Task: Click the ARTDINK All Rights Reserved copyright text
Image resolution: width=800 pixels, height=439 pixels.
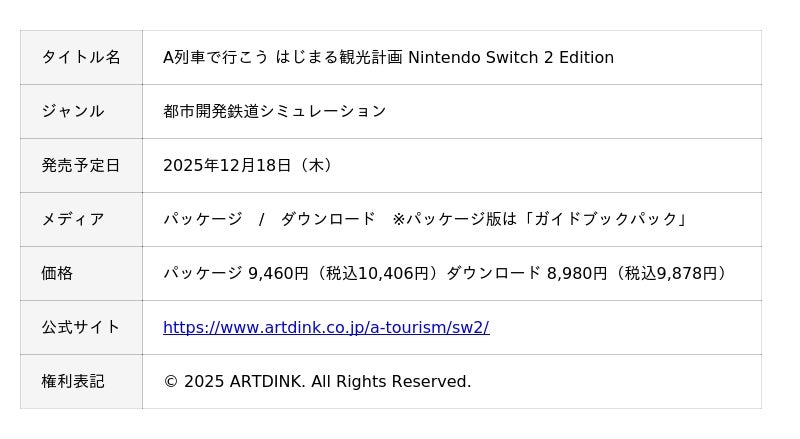Action: [x=317, y=381]
